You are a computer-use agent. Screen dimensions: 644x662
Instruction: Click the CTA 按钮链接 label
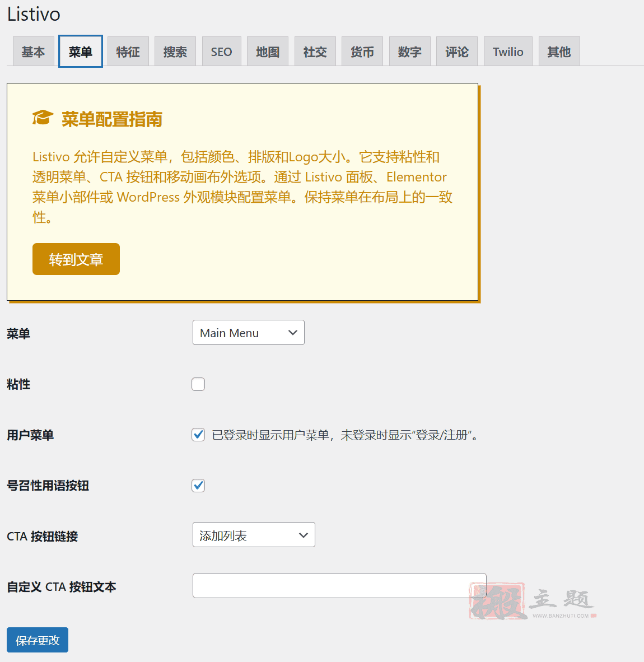[43, 536]
